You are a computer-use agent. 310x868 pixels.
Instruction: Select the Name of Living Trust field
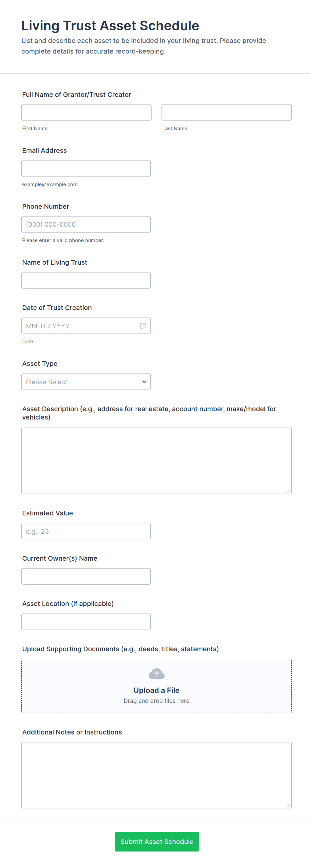(86, 280)
